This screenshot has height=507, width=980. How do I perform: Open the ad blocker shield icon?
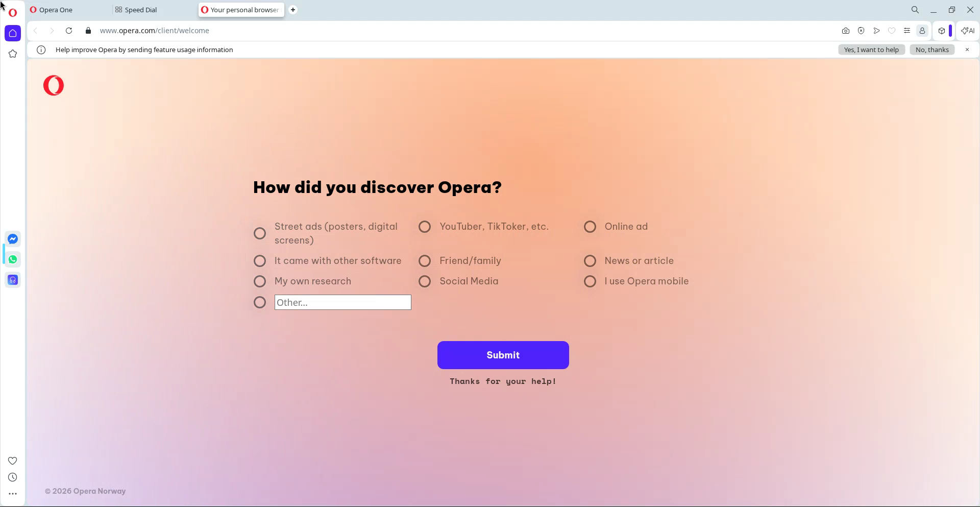click(x=861, y=31)
